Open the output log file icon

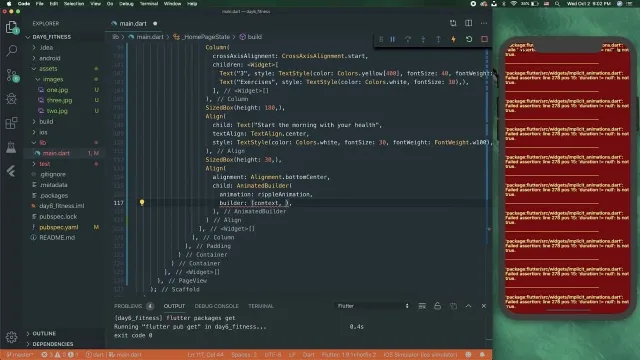(453, 306)
